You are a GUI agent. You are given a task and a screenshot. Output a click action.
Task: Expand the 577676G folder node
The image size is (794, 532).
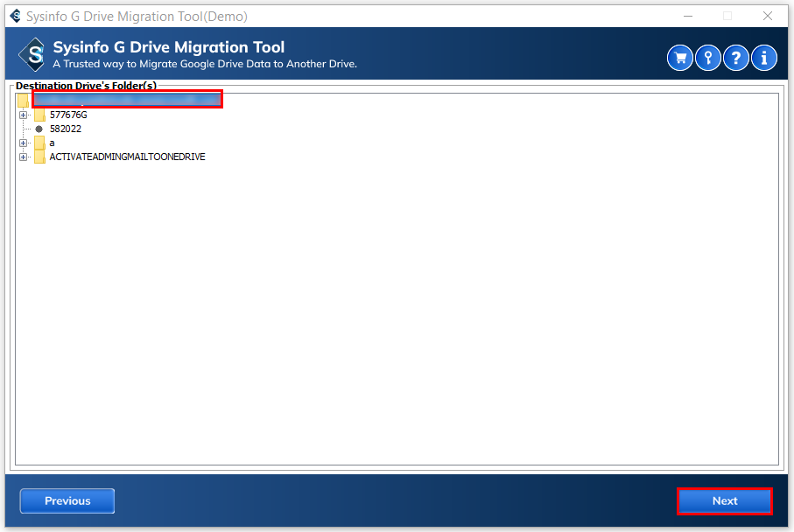[x=23, y=115]
